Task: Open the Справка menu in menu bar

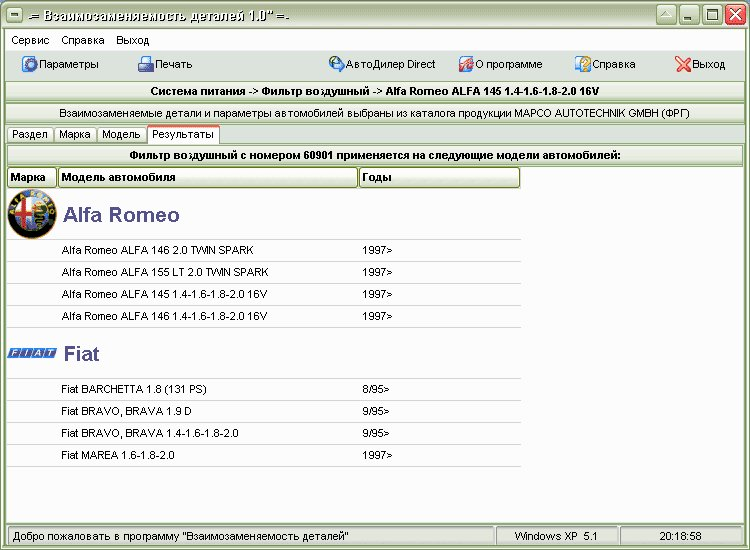Action: point(83,40)
